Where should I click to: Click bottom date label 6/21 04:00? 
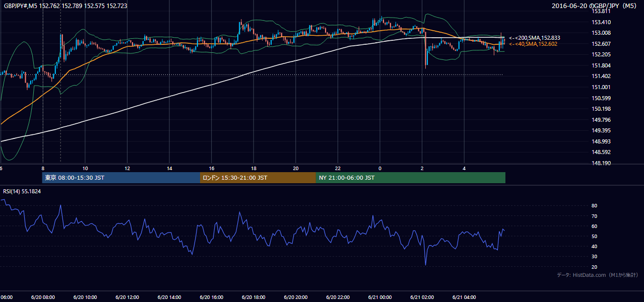click(x=464, y=297)
